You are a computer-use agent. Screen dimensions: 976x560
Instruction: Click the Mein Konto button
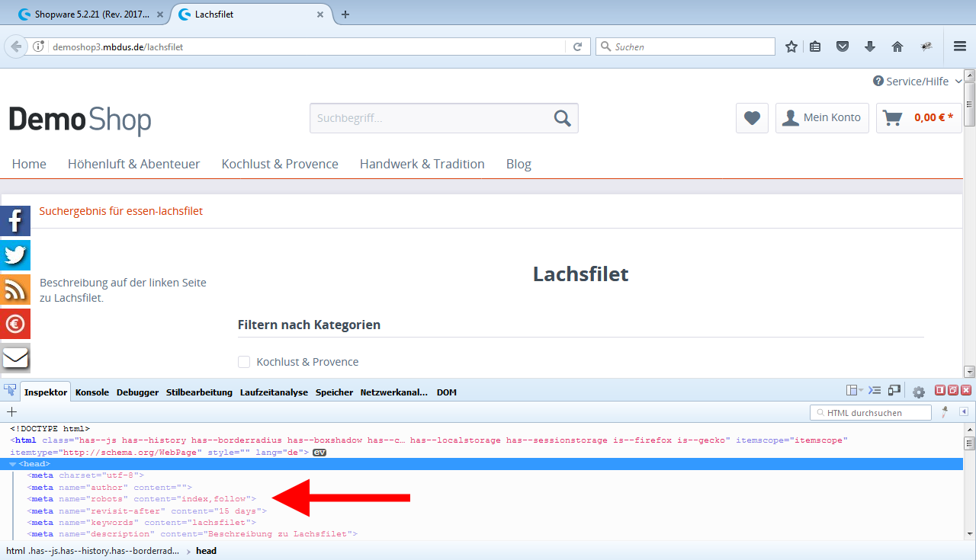[822, 118]
